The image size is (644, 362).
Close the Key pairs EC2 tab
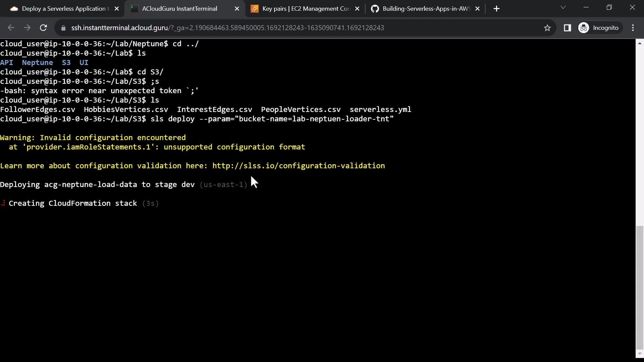357,9
